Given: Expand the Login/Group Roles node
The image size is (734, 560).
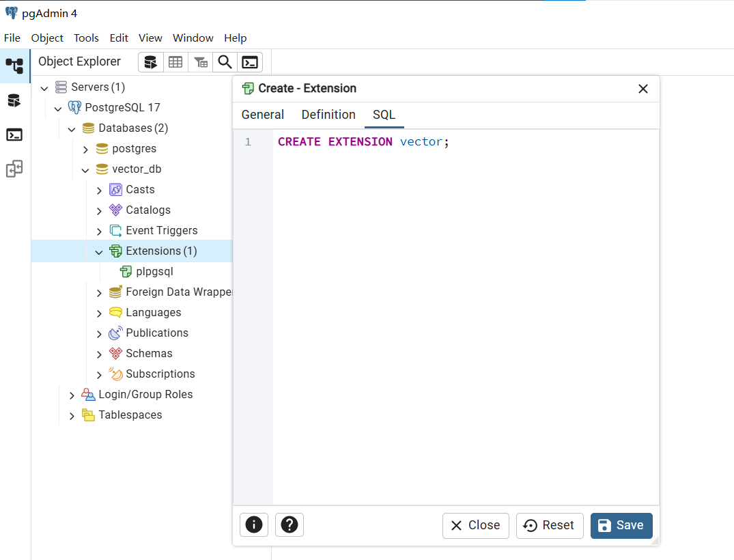Looking at the screenshot, I should (x=72, y=395).
